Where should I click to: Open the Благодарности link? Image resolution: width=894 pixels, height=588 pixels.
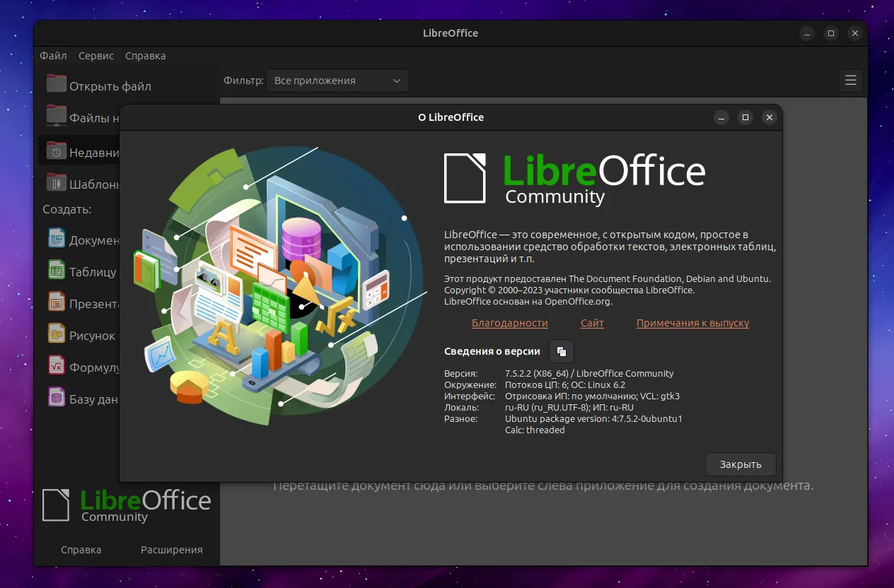(510, 323)
